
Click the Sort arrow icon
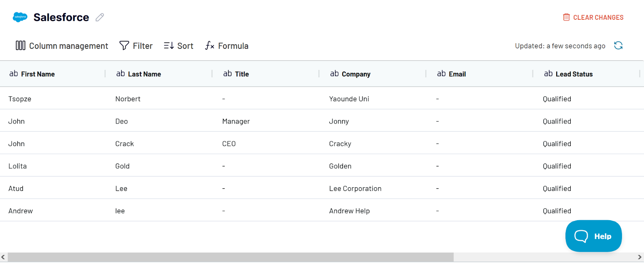coord(169,45)
